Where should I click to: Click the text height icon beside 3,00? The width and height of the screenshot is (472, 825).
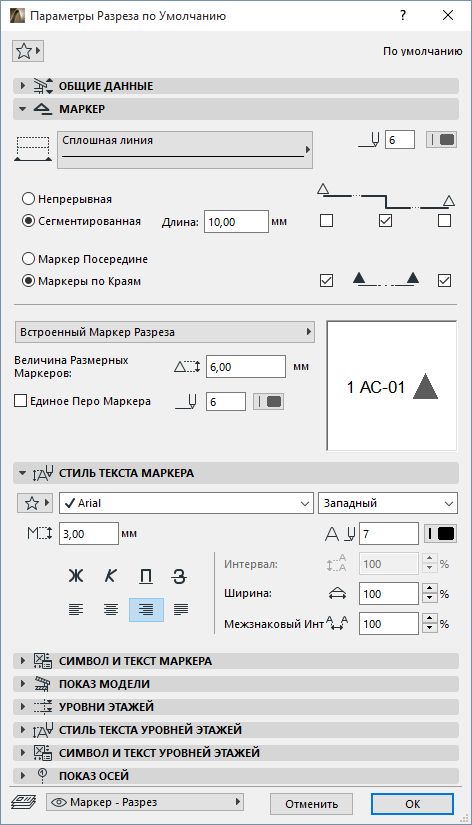click(40, 534)
